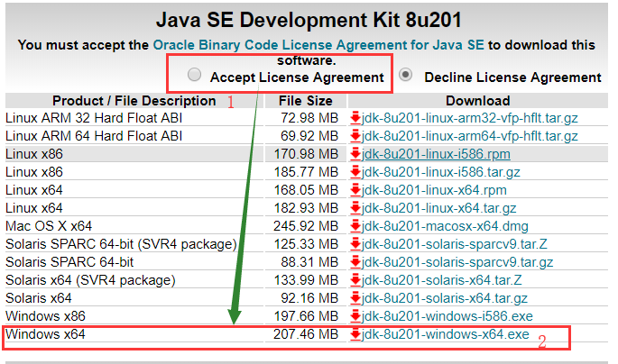618x364 pixels.
Task: Click red download arrow for solaris-sparcv9.tar.Z
Action: [355, 244]
